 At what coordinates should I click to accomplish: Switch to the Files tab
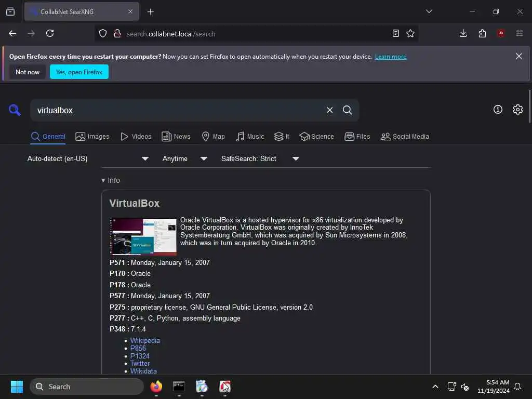tap(357, 137)
